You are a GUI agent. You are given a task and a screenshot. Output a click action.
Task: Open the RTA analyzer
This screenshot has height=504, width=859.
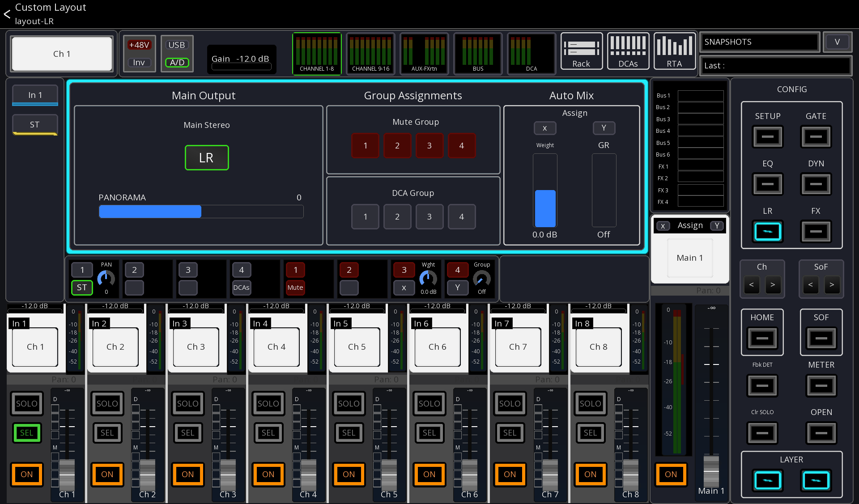click(x=674, y=51)
